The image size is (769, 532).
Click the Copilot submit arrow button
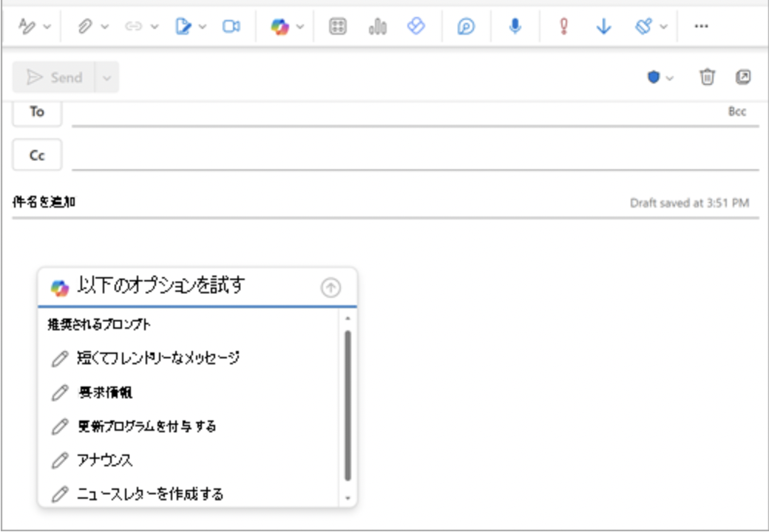click(331, 288)
